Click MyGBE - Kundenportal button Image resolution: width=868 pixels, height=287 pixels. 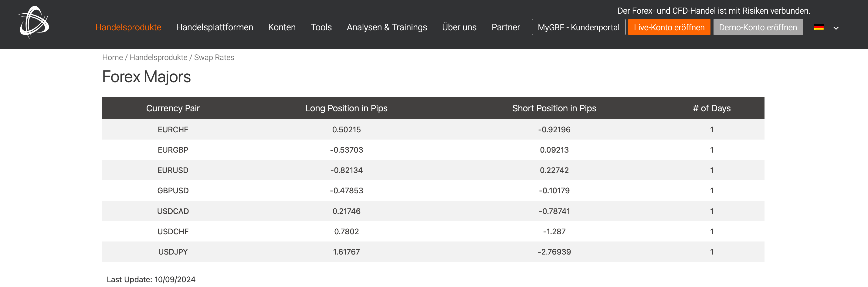tap(578, 27)
